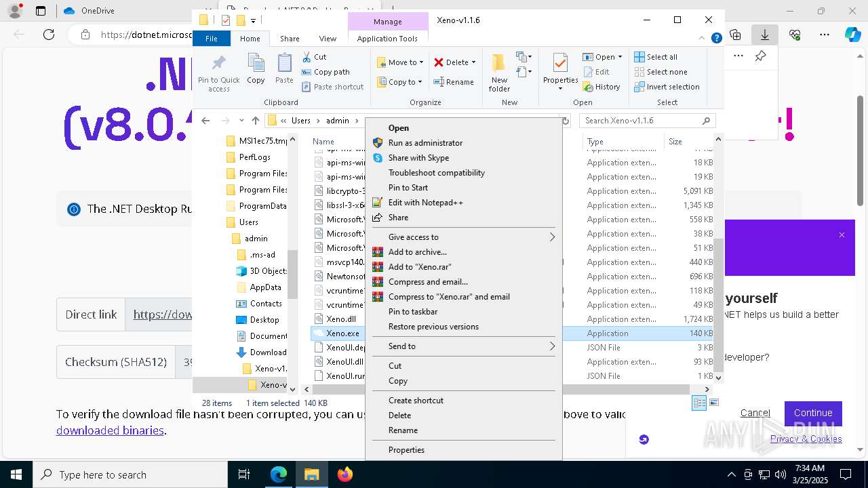This screenshot has width=868, height=488.
Task: Click Select all in the ribbon
Action: click(x=655, y=57)
